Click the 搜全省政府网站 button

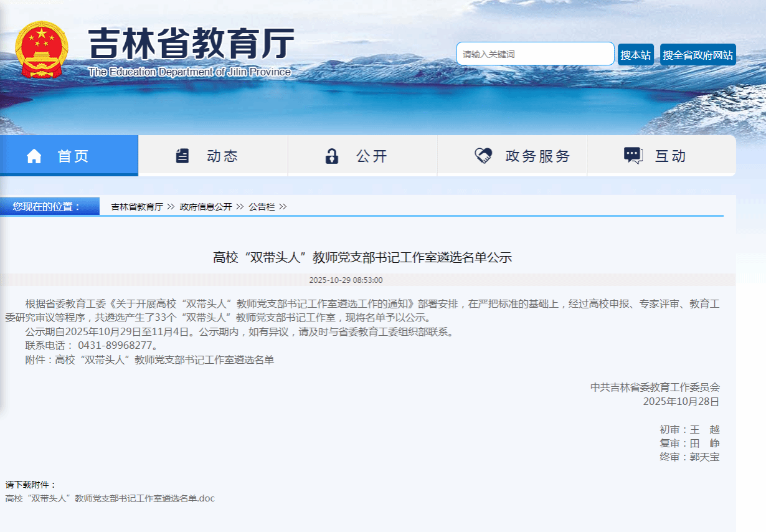coord(697,54)
